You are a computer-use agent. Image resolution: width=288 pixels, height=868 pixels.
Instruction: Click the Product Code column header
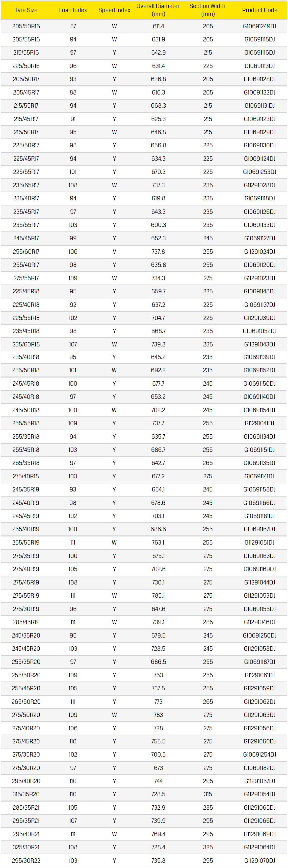coord(259,10)
